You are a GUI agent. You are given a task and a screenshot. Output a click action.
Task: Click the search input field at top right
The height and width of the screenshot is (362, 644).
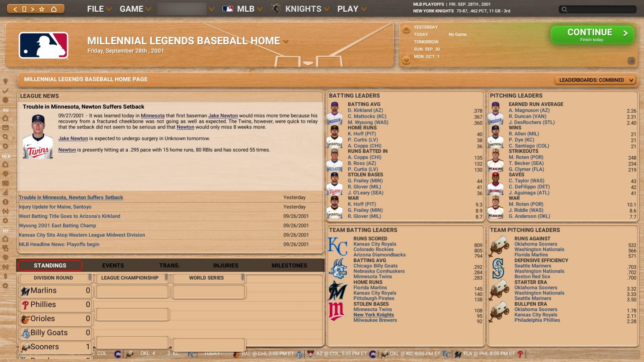tap(597, 9)
